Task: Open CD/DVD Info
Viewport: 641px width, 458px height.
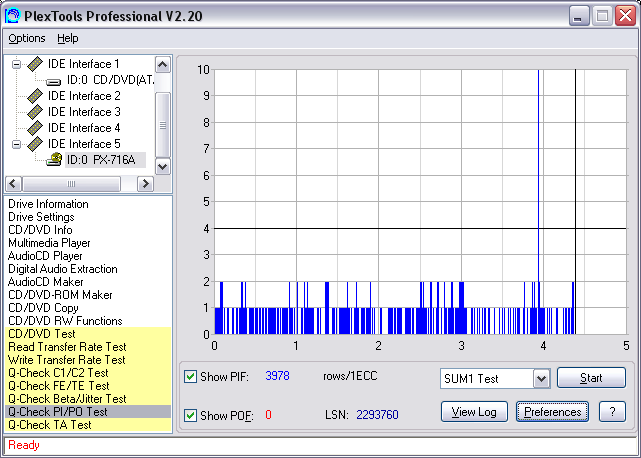Action: point(40,230)
